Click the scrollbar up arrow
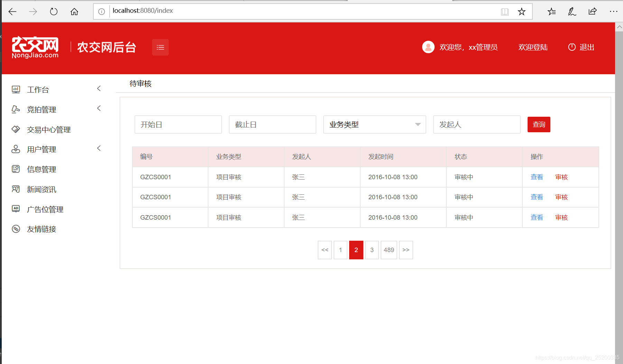Image resolution: width=623 pixels, height=364 pixels. (619, 27)
